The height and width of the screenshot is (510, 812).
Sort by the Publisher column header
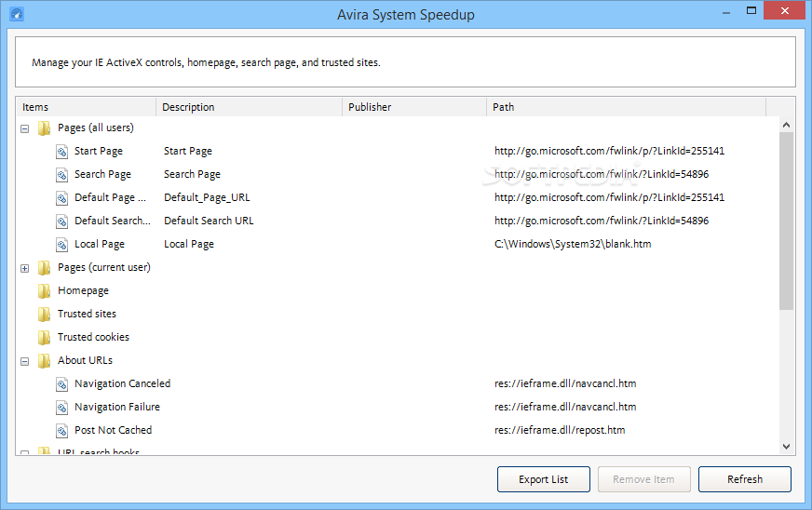(x=414, y=107)
